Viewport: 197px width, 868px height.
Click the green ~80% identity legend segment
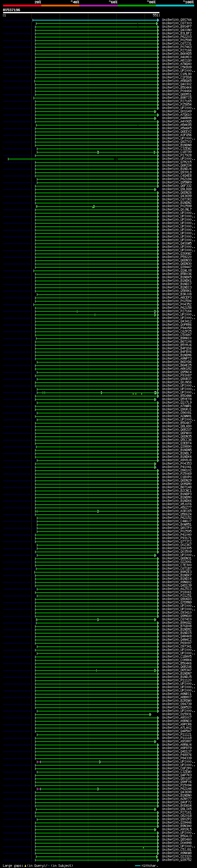tap(137, 6)
